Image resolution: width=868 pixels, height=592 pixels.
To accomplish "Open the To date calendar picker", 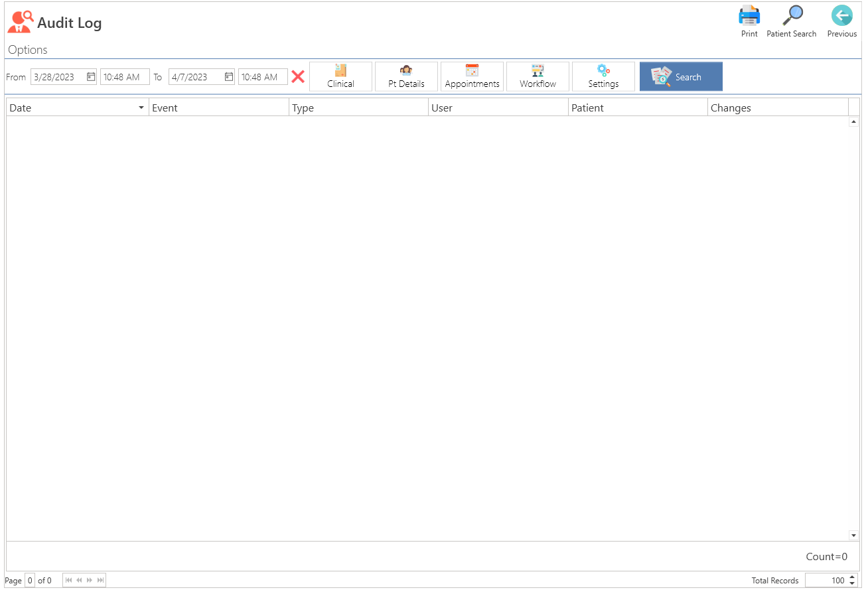I will (x=228, y=77).
